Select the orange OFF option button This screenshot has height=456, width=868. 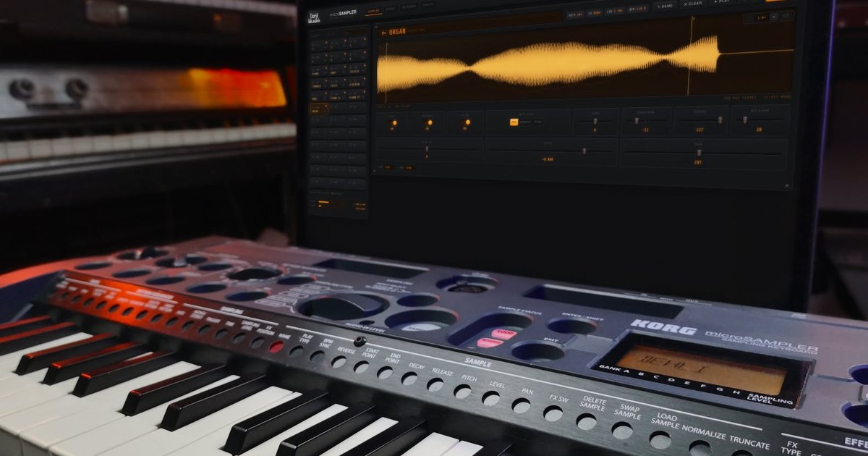514,122
